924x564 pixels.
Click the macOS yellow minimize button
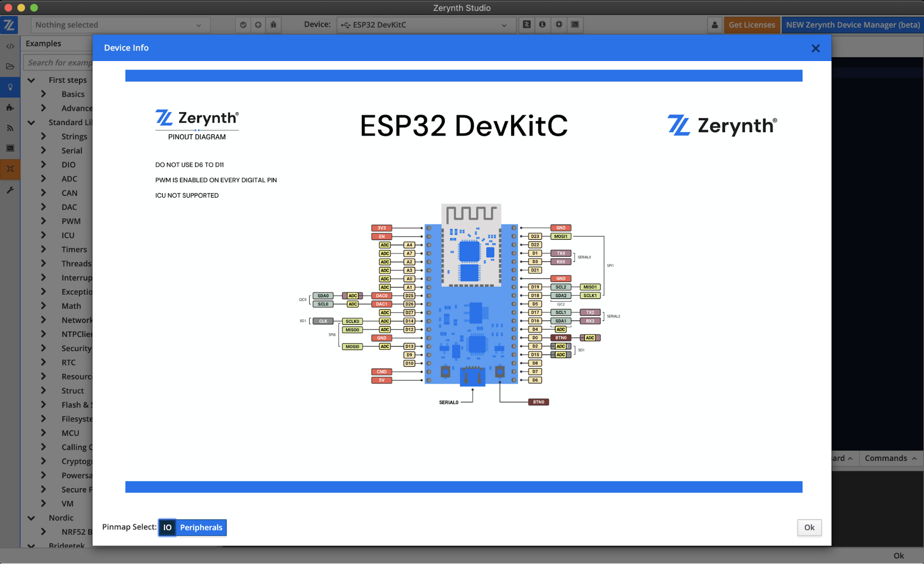point(21,7)
